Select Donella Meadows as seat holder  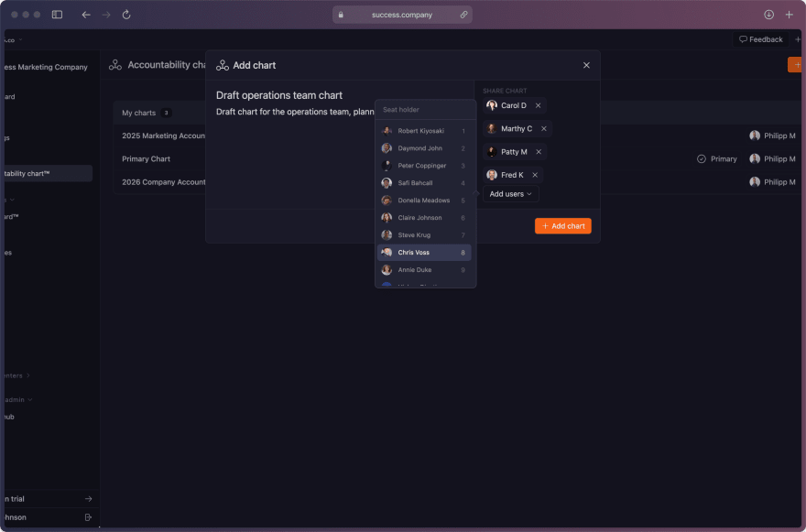tap(424, 201)
